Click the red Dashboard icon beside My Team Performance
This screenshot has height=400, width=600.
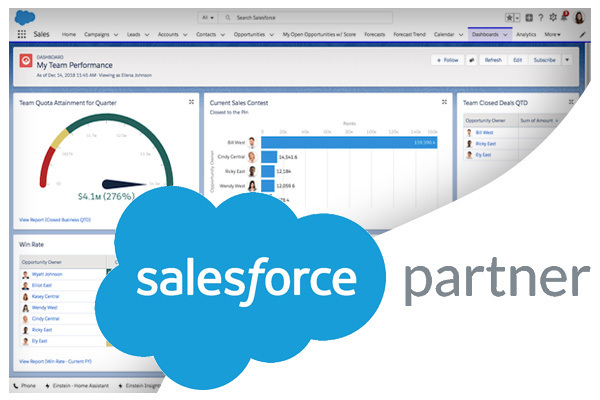[26, 60]
